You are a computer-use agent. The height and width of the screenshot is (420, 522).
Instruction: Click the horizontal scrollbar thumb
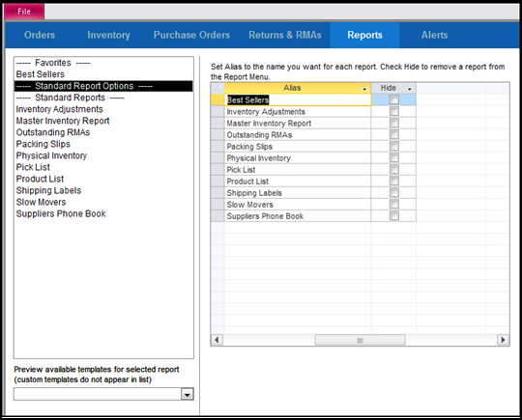(360, 340)
